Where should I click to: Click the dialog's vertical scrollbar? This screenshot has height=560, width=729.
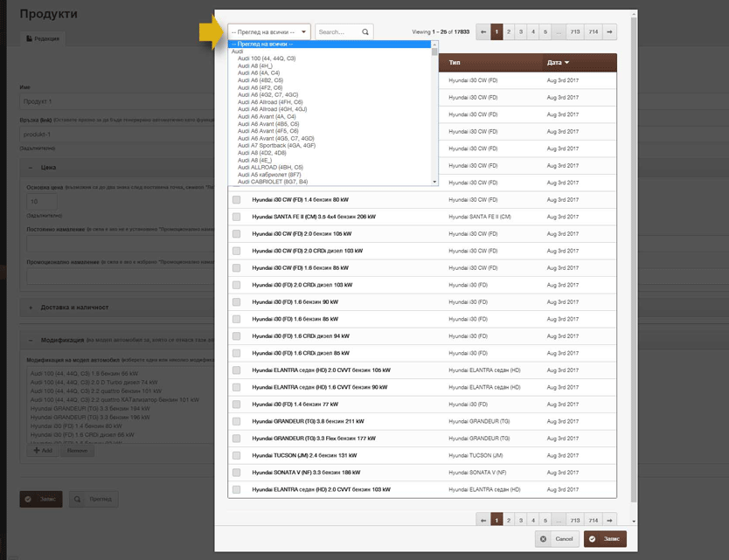(x=634, y=260)
